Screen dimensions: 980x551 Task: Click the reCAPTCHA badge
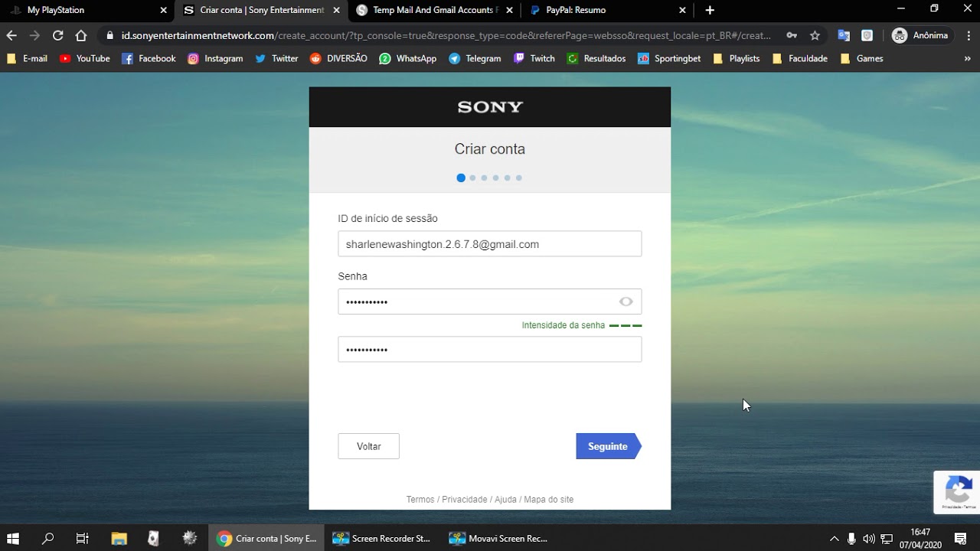pyautogui.click(x=958, y=491)
